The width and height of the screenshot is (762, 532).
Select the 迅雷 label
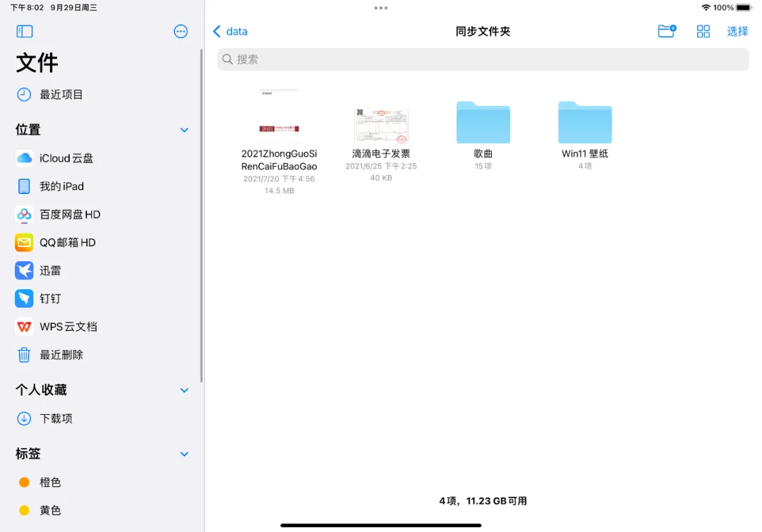pyautogui.click(x=50, y=271)
